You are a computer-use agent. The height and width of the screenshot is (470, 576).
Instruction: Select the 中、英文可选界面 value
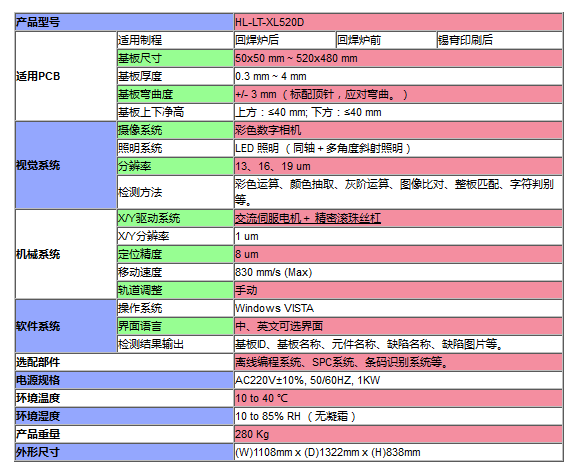398,326
